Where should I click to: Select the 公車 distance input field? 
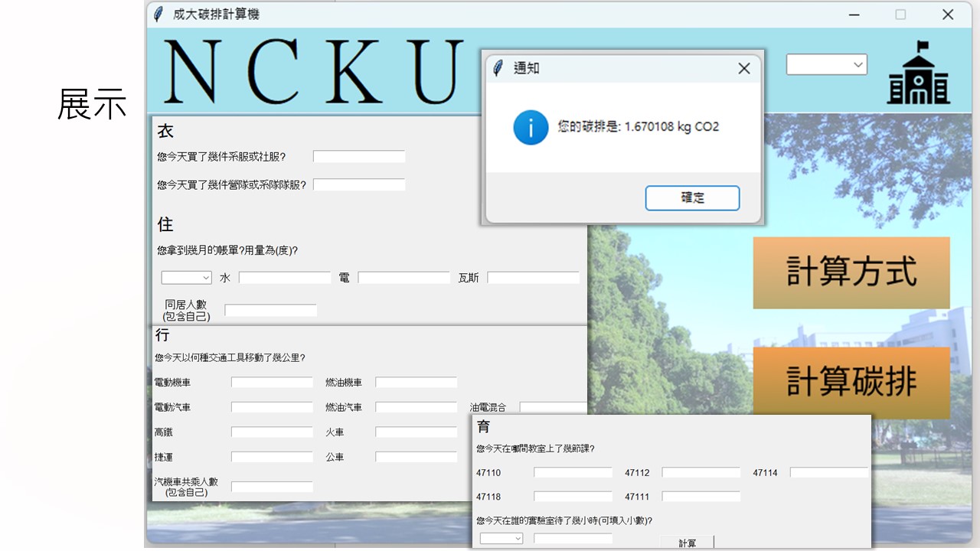[416, 457]
